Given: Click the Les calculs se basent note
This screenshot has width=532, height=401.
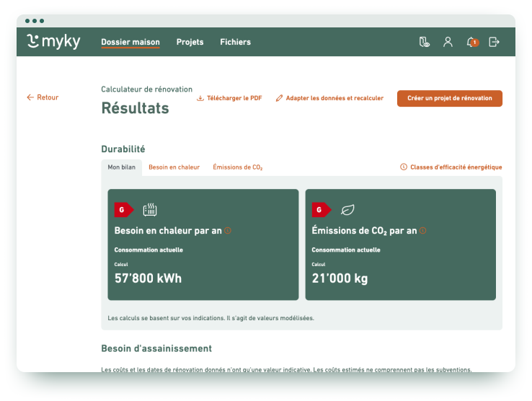Looking at the screenshot, I should tap(210, 318).
